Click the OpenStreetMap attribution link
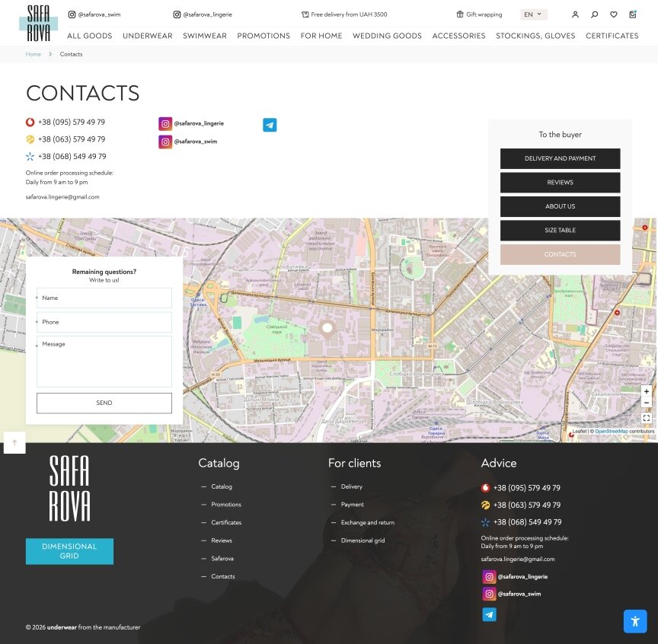The height and width of the screenshot is (644, 658). pyautogui.click(x=612, y=432)
